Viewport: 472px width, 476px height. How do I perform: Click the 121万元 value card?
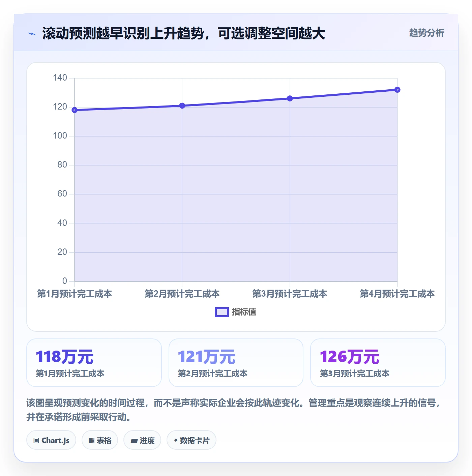pyautogui.click(x=236, y=363)
